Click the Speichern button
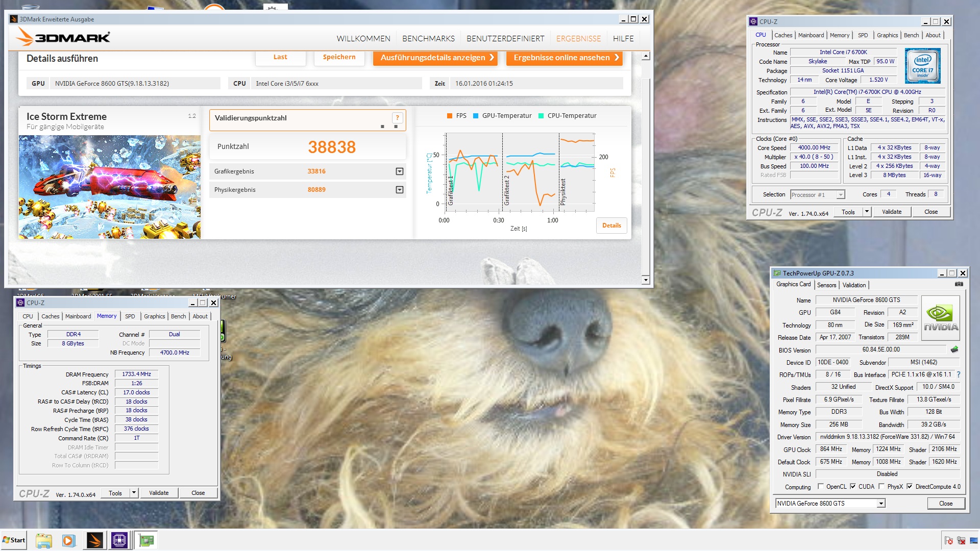The image size is (980, 551). click(x=339, y=57)
